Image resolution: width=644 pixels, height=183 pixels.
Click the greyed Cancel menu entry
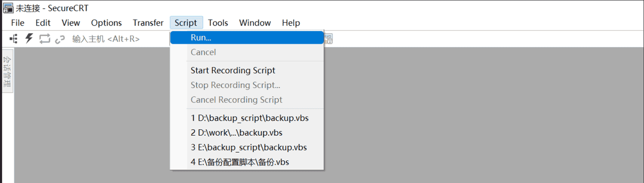tap(247, 52)
